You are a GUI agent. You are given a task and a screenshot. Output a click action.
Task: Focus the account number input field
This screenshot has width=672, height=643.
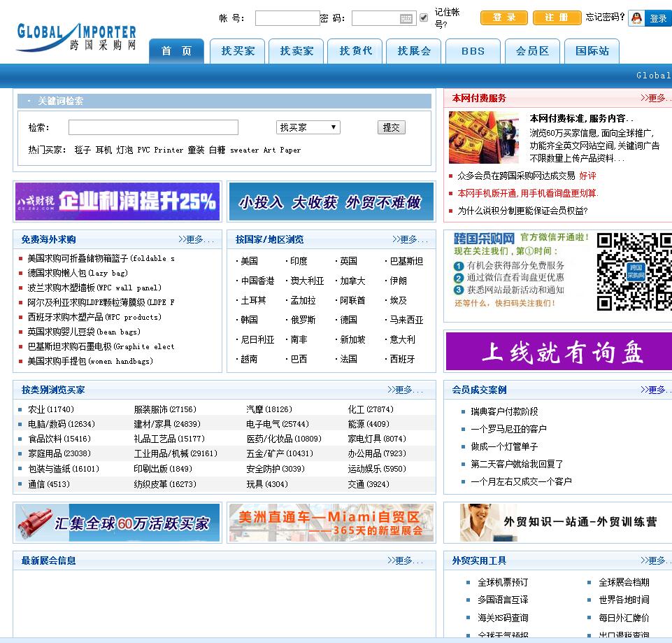pos(287,18)
